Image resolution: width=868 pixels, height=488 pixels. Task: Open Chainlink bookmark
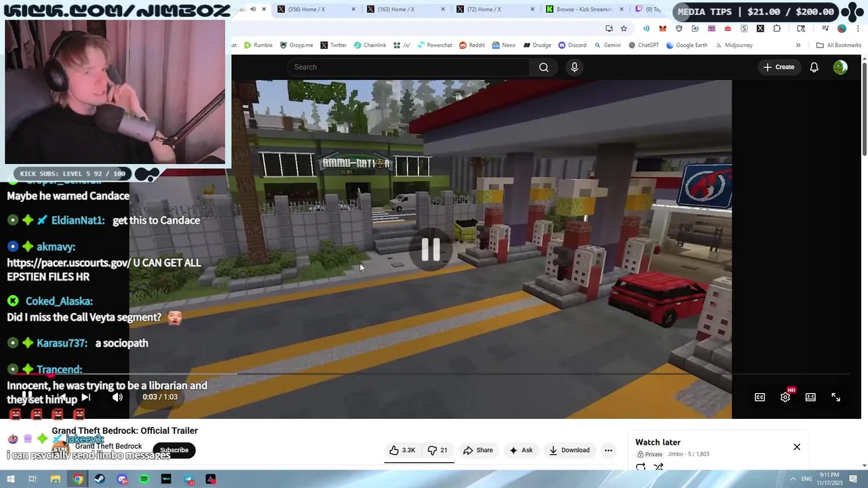tap(370, 45)
